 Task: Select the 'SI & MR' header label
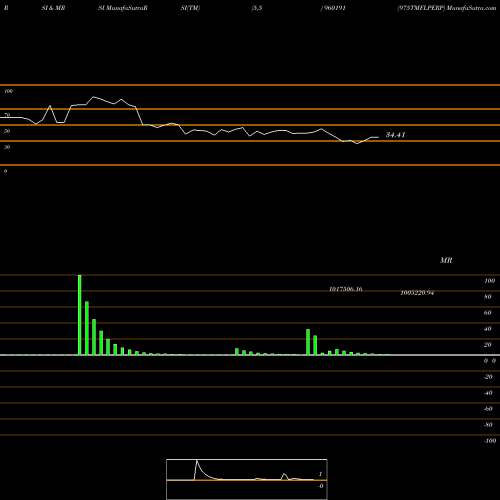53,8
